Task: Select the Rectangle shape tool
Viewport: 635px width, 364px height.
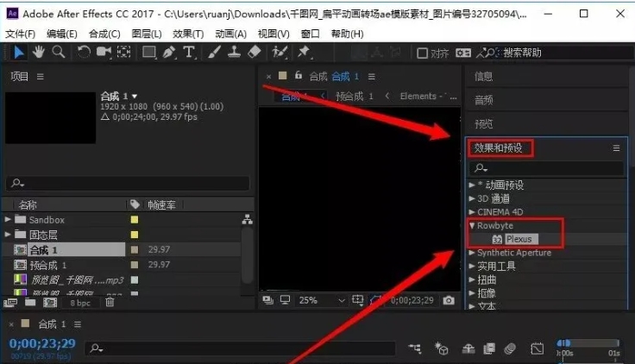Action: tap(149, 53)
